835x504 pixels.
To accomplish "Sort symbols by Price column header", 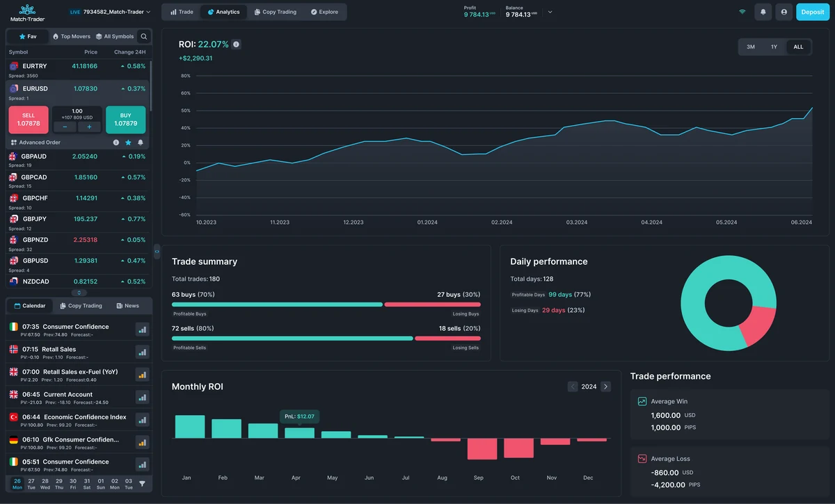I will [x=91, y=52].
